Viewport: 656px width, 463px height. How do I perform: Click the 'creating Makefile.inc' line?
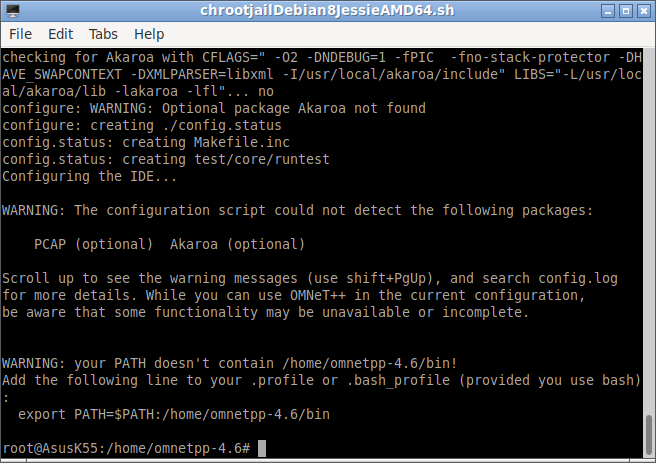tap(146, 142)
